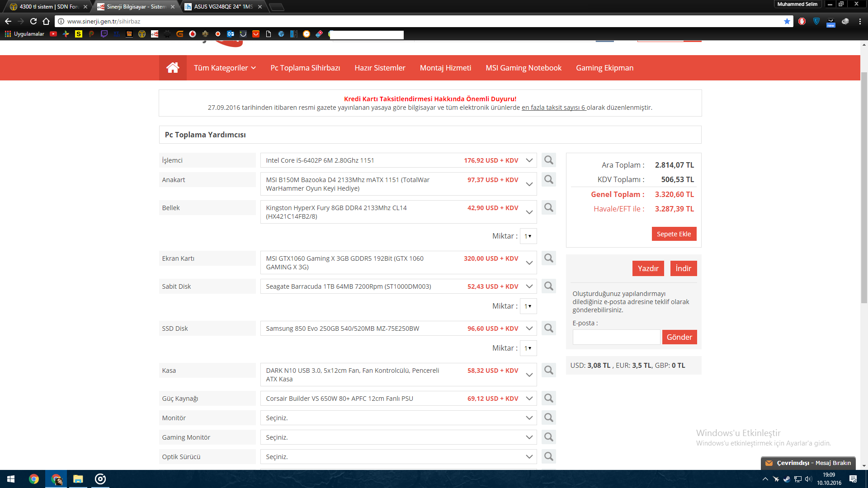This screenshot has height=488, width=868.
Task: Bookmark the page with the star icon
Action: pyautogui.click(x=787, y=21)
